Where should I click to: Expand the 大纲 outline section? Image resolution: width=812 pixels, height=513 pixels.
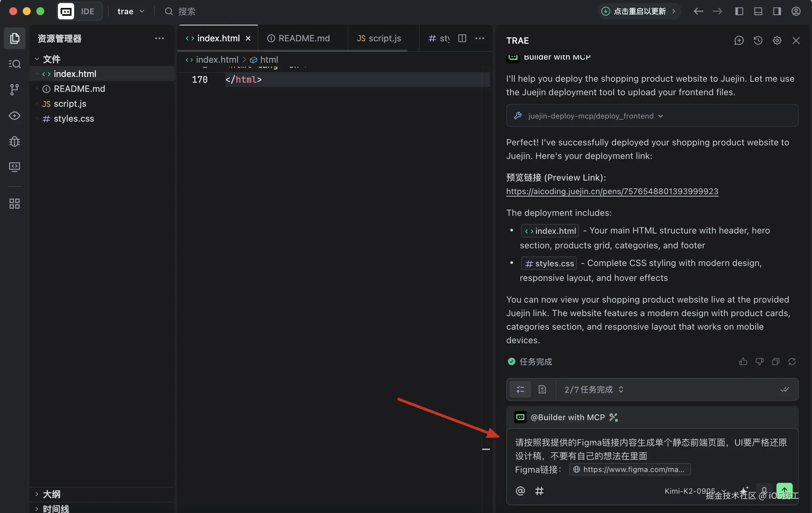pyautogui.click(x=51, y=494)
